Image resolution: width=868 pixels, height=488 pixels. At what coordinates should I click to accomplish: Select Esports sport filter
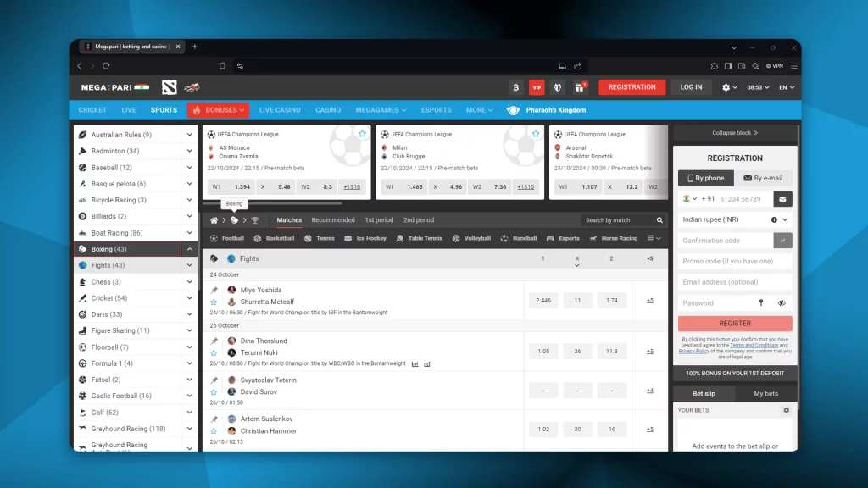(563, 238)
